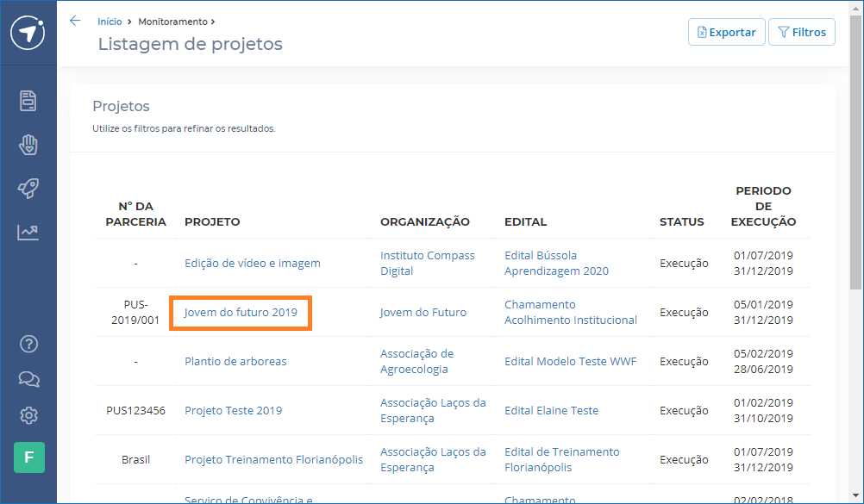The image size is (864, 504).
Task: Click the scrollbar down arrow
Action: pos(855,496)
